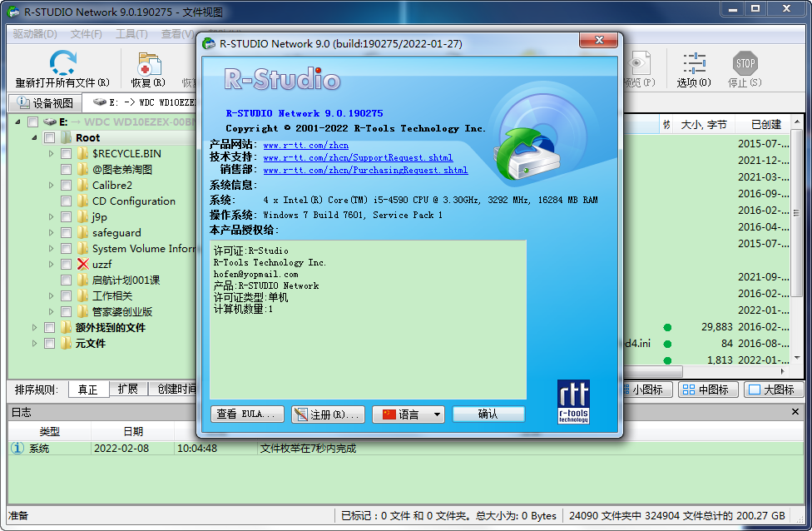
Task: Click Reopen All Files toolbar icon
Action: pyautogui.click(x=62, y=63)
